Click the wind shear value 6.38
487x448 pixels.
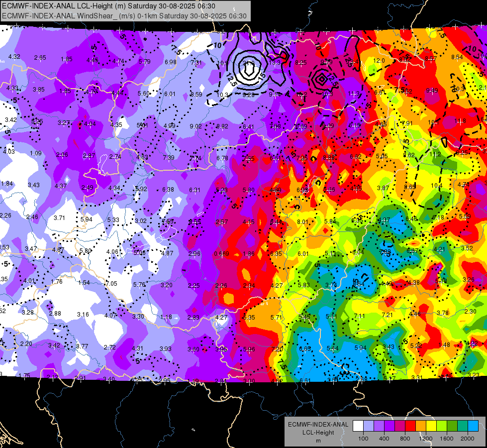coord(168,189)
